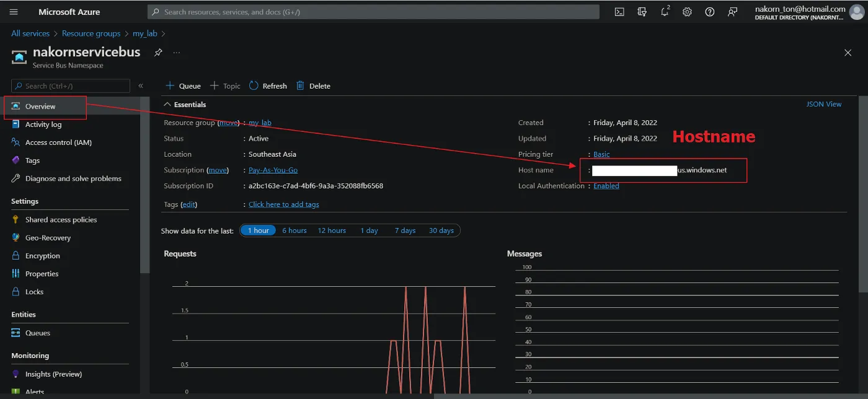Viewport: 868px width, 399px height.
Task: Click the account avatar picture
Action: tap(857, 12)
